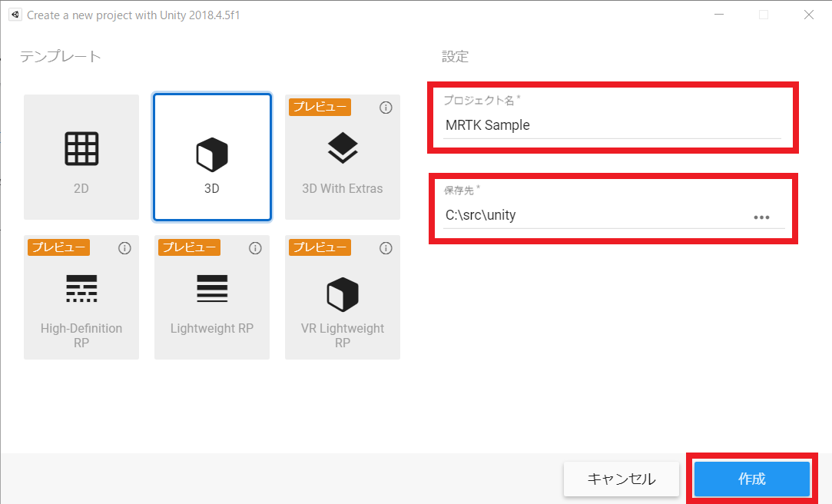Image resolution: width=832 pixels, height=504 pixels.
Task: Click the キャンセル (Cancel) button
Action: (x=622, y=479)
